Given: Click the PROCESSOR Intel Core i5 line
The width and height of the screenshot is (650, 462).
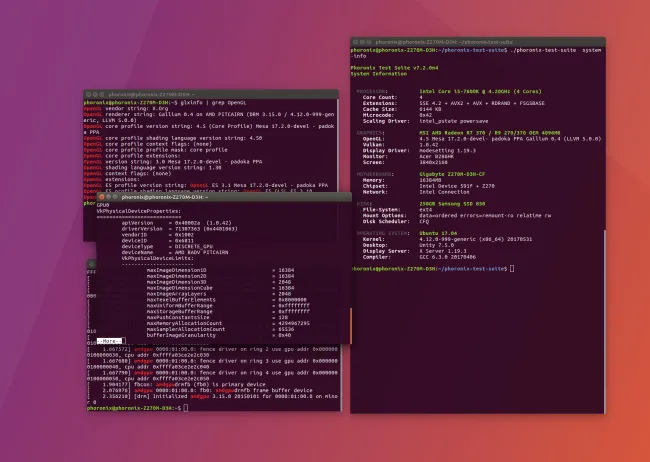Looking at the screenshot, I should point(449,91).
